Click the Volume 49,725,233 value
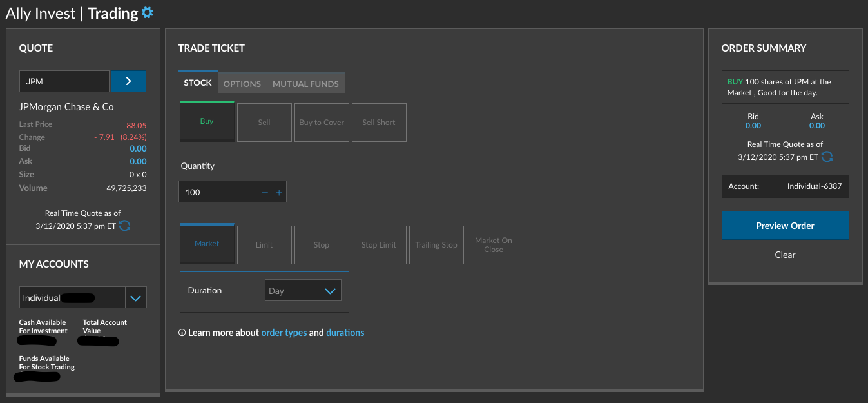 126,188
